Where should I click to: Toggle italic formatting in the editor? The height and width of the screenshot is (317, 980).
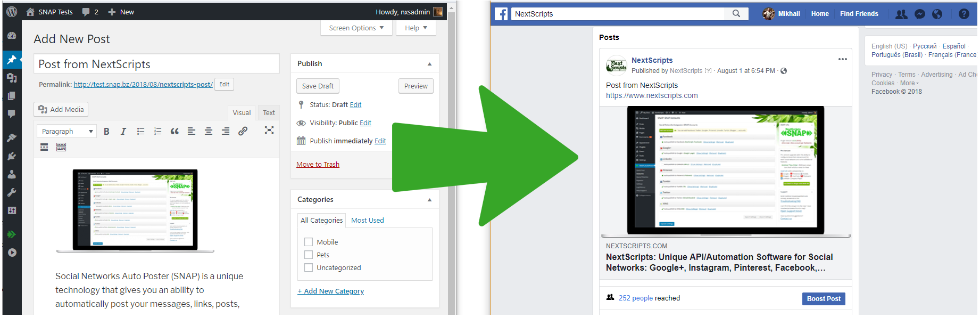click(123, 131)
